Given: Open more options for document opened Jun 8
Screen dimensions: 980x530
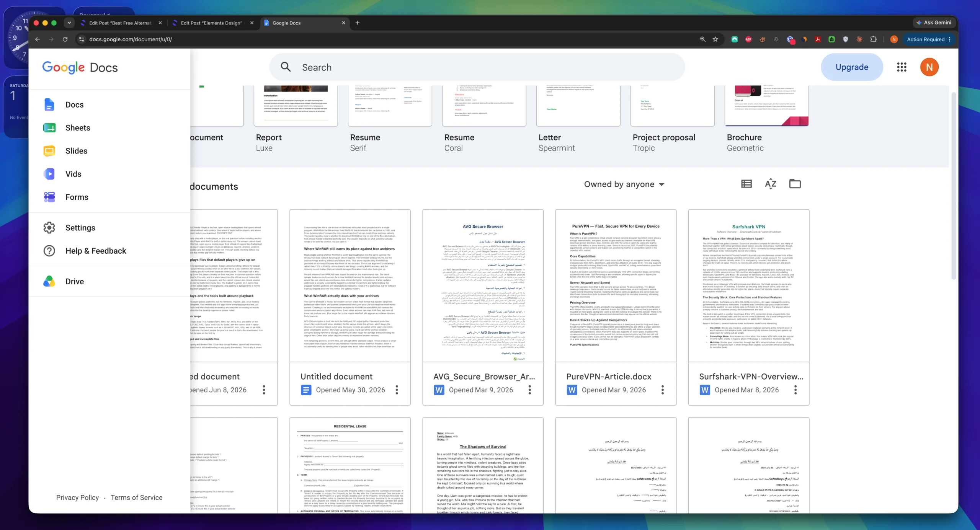Looking at the screenshot, I should (264, 390).
